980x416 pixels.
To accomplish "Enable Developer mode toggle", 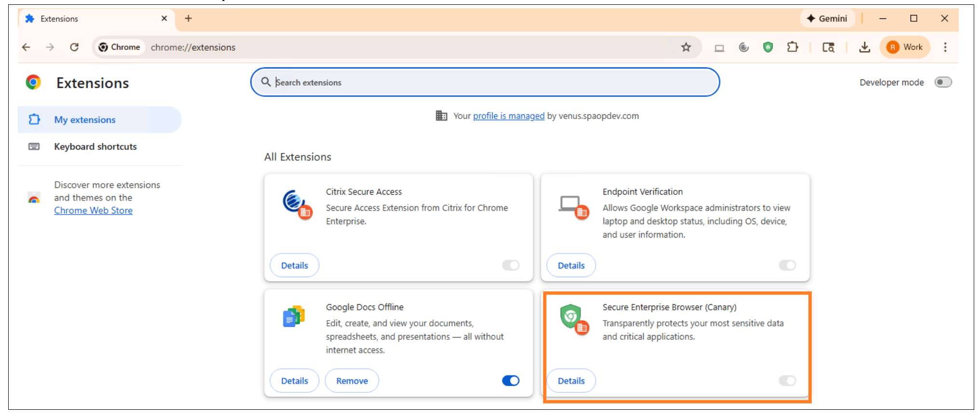I will pos(943,82).
